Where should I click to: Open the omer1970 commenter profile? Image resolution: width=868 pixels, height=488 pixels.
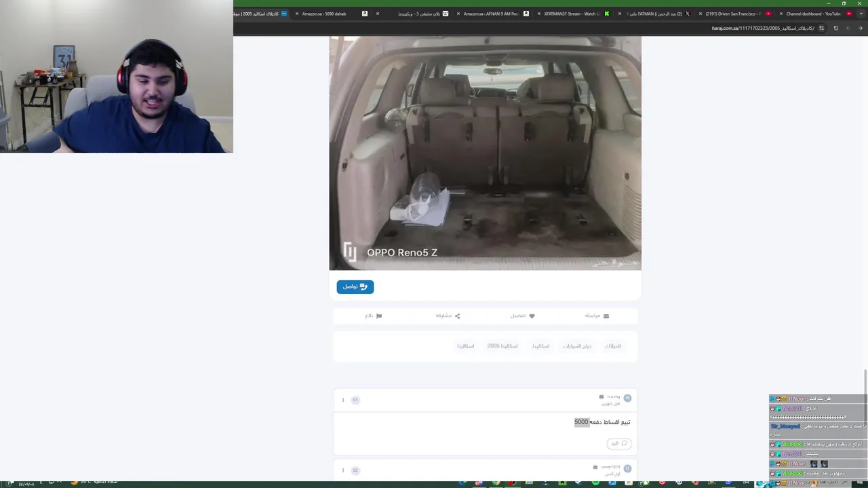[610, 467]
